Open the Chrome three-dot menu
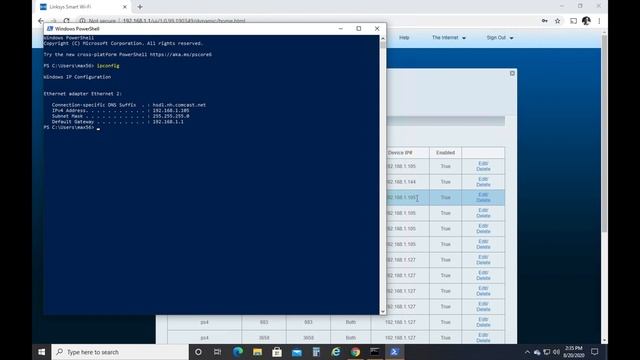 click(x=599, y=21)
